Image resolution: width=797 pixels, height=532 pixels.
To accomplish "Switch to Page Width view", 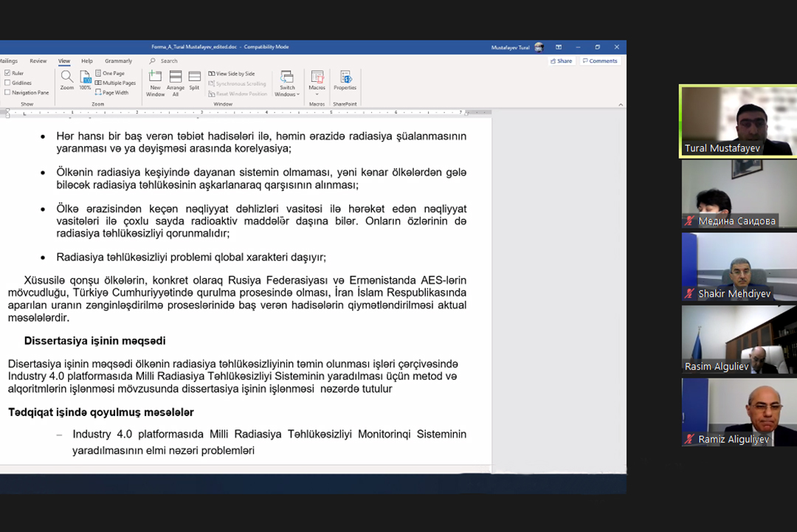I will click(114, 93).
